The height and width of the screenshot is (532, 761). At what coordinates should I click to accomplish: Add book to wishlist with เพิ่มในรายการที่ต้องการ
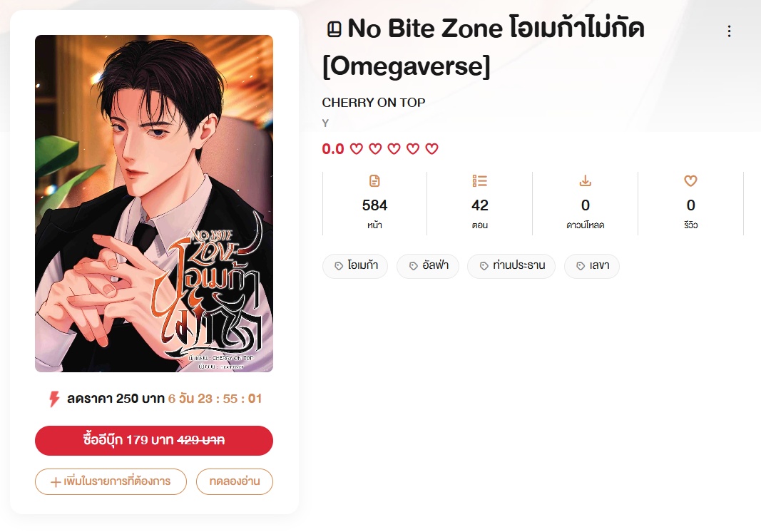tap(111, 481)
